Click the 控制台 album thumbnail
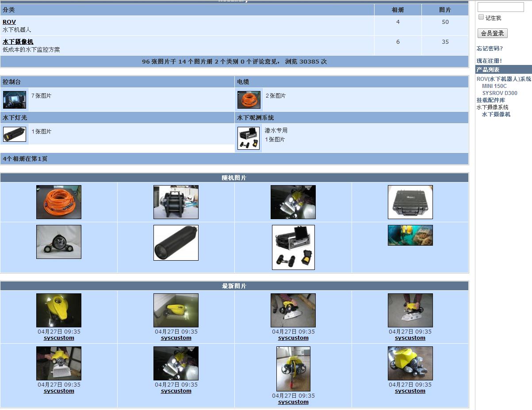The image size is (532, 410). tap(15, 100)
